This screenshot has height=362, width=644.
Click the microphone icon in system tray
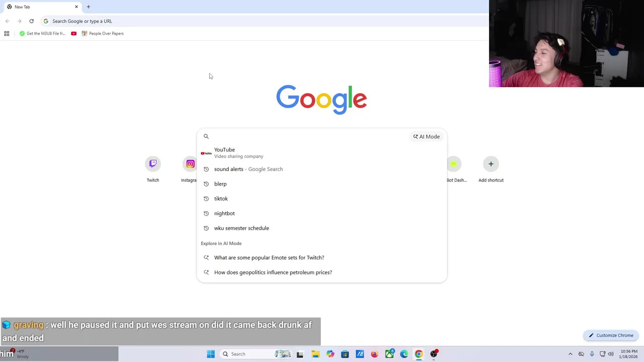click(592, 354)
